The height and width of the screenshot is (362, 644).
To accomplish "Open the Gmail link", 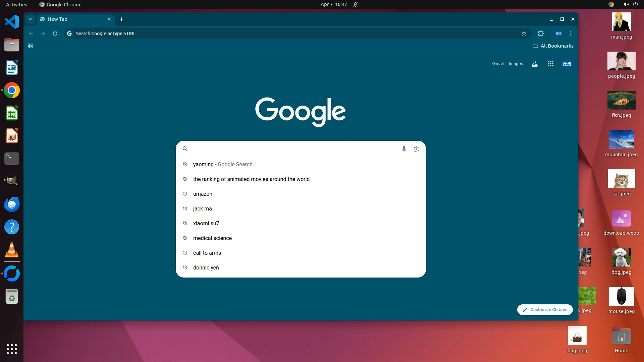I will [x=498, y=64].
